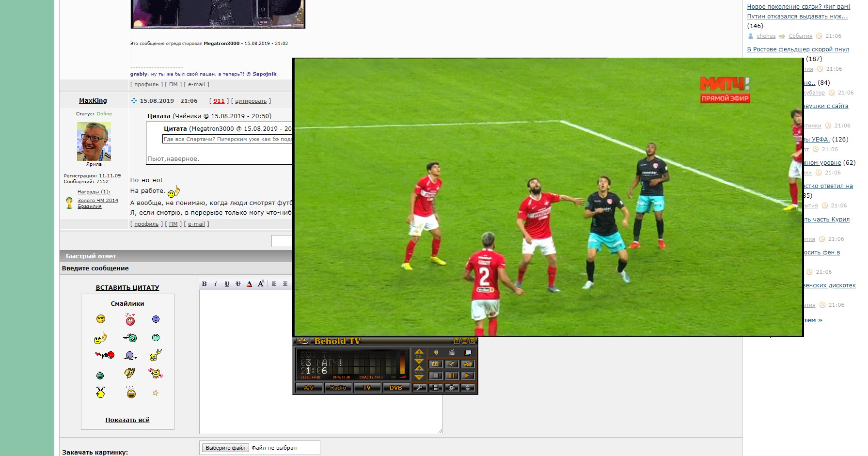
Task: Take a snapshot with Behold TV camera icon
Action: point(436,363)
